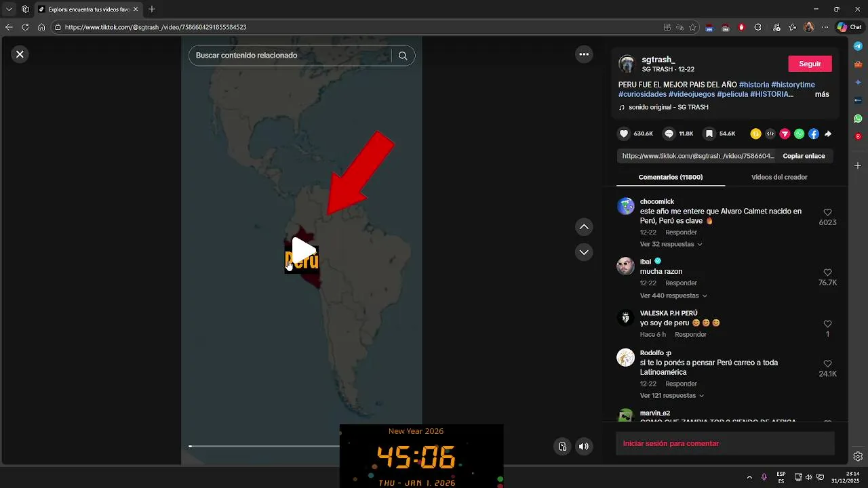Like the video with the heart icon
The width and height of the screenshot is (868, 488).
[624, 134]
